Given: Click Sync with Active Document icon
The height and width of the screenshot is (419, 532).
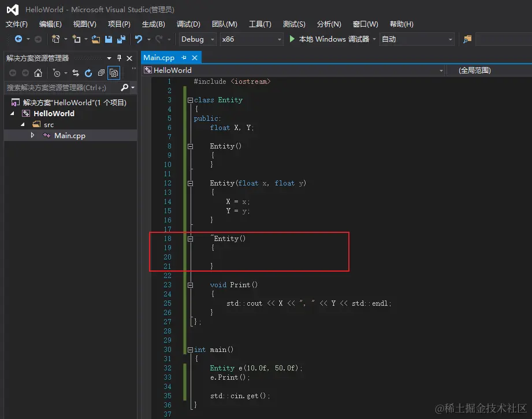Looking at the screenshot, I should (x=76, y=73).
